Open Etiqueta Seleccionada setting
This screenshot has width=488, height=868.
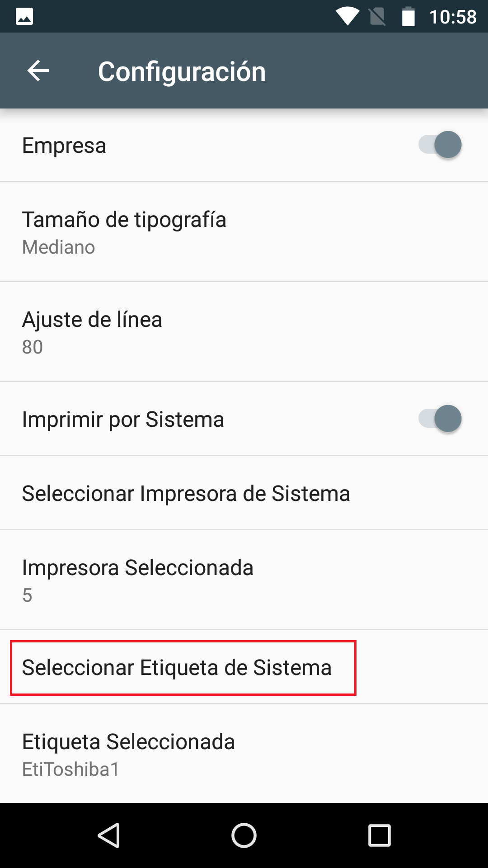coord(128,754)
